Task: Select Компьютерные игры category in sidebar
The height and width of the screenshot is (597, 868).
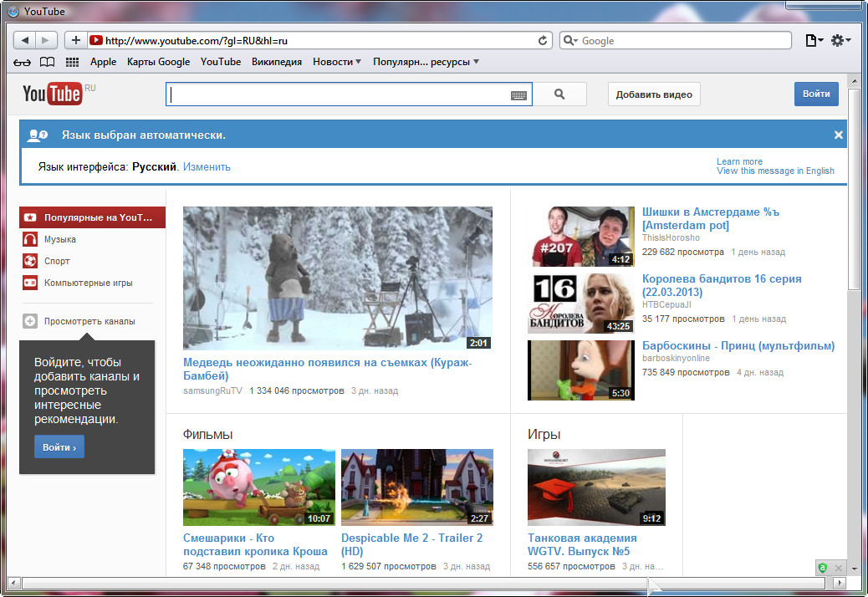Action: pos(88,283)
